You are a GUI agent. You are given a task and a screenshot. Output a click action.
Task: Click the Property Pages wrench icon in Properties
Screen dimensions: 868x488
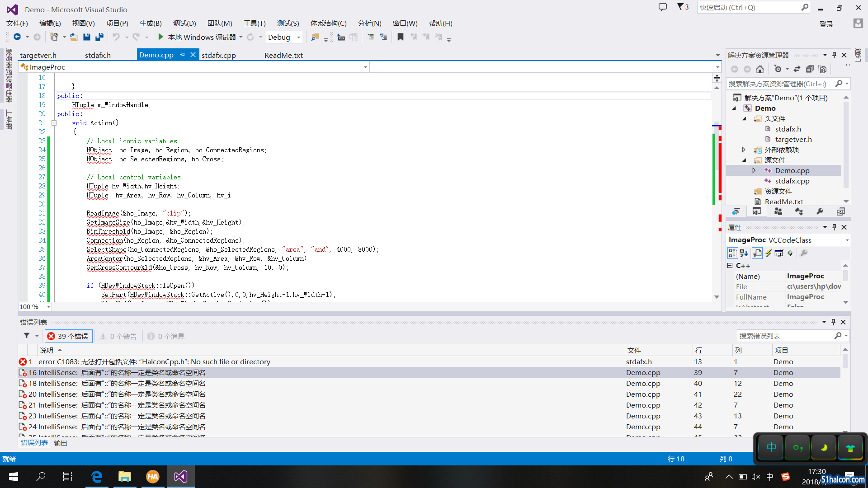(803, 253)
